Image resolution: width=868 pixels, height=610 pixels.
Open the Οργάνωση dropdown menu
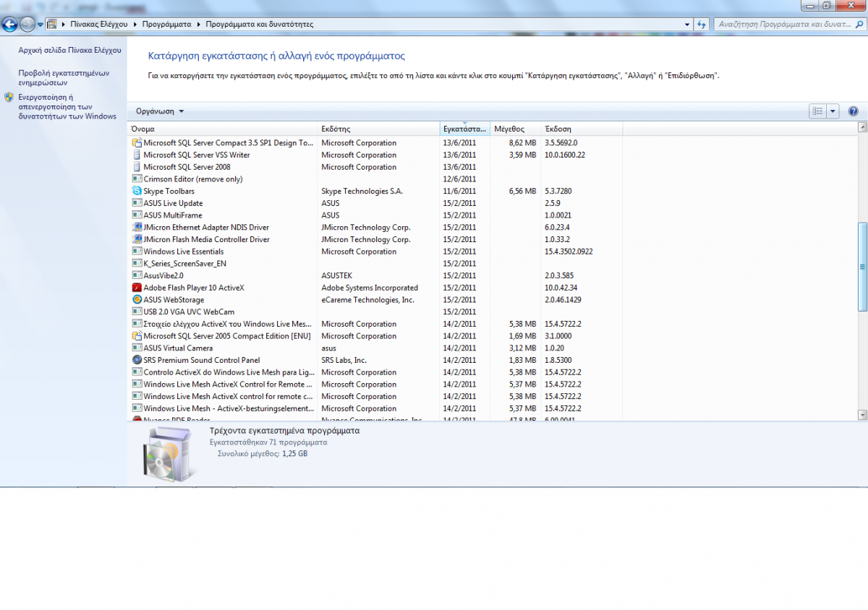(160, 111)
